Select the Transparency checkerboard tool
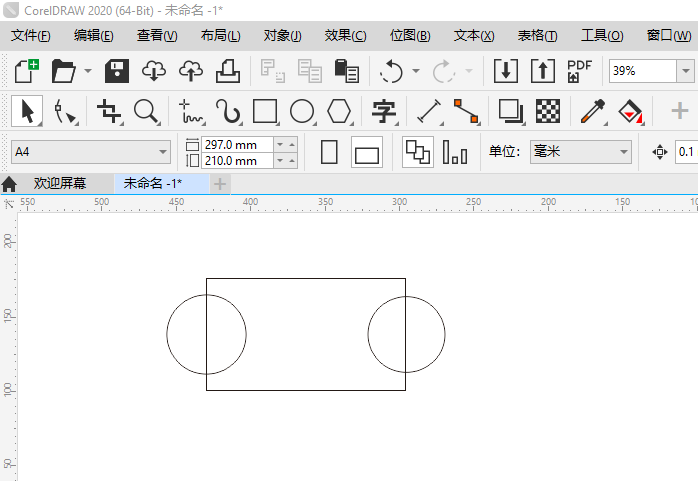Screen dimensions: 698x481 [548, 111]
